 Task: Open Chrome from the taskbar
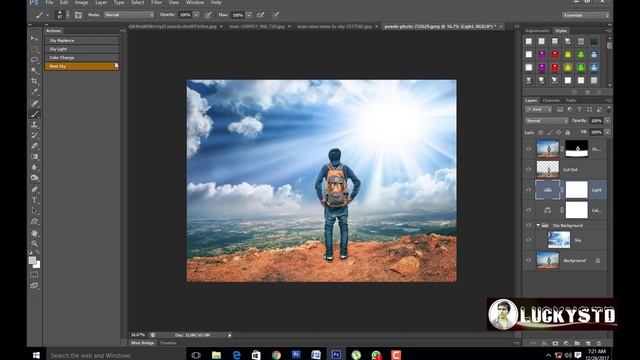pos(276,355)
